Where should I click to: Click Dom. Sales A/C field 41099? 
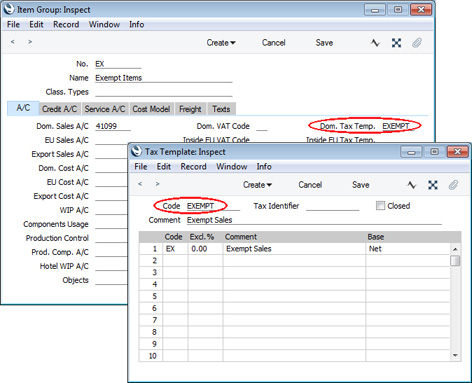pos(113,126)
